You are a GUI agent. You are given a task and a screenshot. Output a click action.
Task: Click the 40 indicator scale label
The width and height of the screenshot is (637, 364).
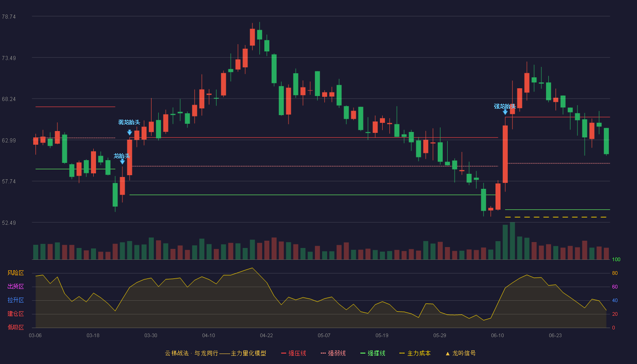pyautogui.click(x=615, y=301)
